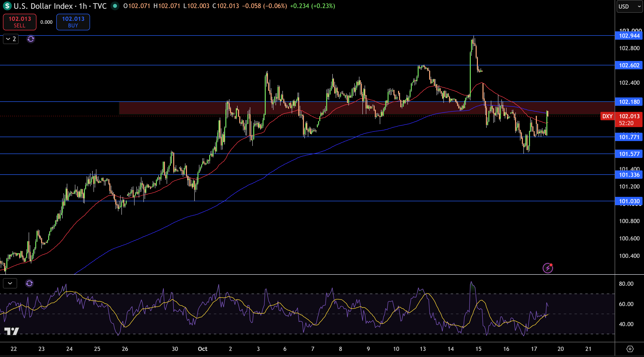Click the RSI 60.00 scale label
Viewport: 644px width, 357px height.
626,304
